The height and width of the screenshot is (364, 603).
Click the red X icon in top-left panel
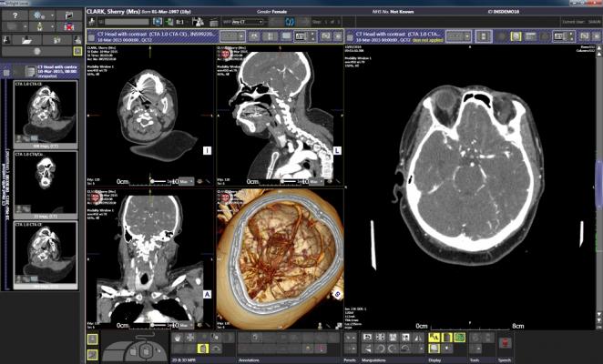pos(71,27)
